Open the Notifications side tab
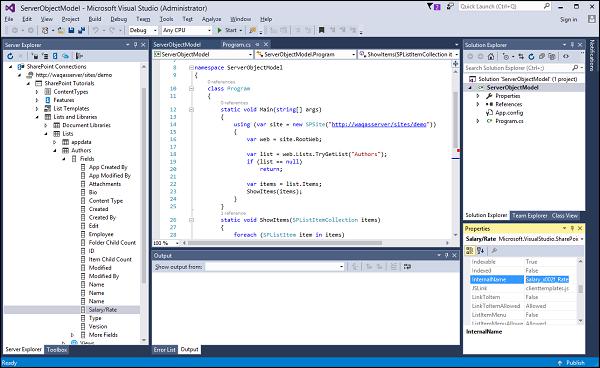The width and height of the screenshot is (600, 368). click(x=592, y=55)
